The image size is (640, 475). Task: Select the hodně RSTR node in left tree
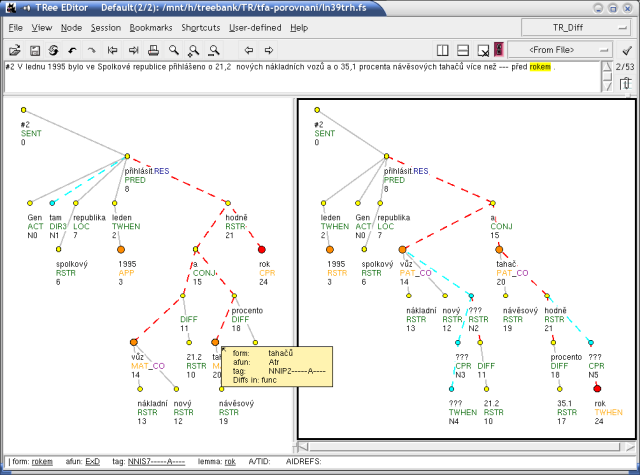[228, 203]
